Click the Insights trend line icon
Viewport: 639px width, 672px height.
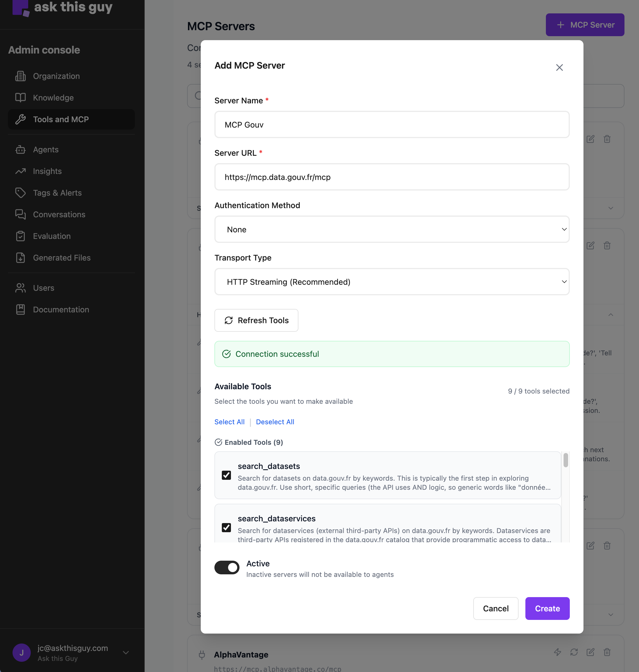click(x=21, y=171)
